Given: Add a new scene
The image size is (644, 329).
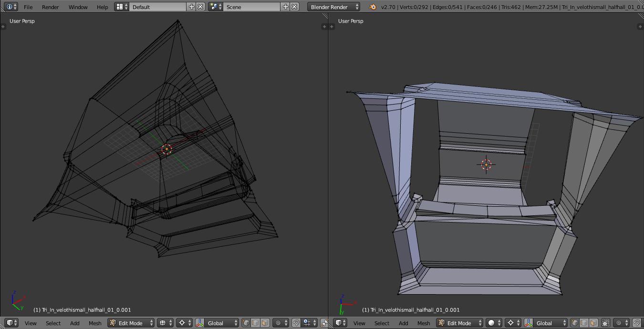Looking at the screenshot, I should tap(286, 7).
